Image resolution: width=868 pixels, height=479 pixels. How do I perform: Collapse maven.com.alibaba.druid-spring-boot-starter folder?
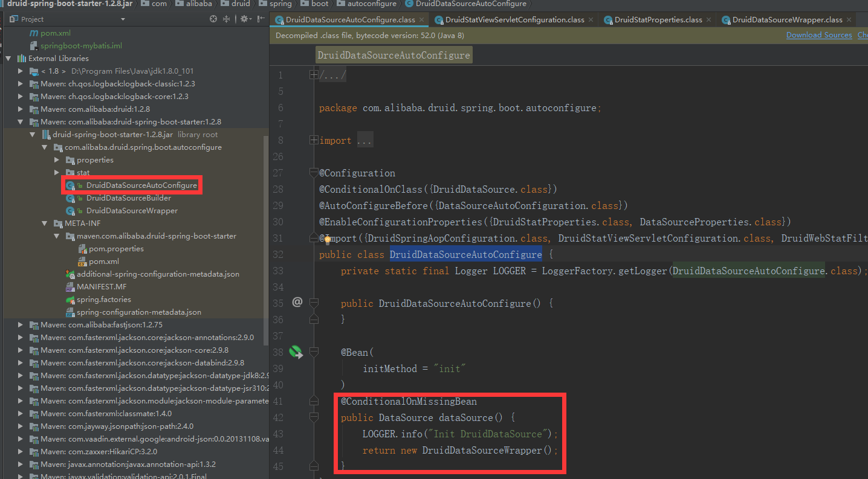click(57, 236)
